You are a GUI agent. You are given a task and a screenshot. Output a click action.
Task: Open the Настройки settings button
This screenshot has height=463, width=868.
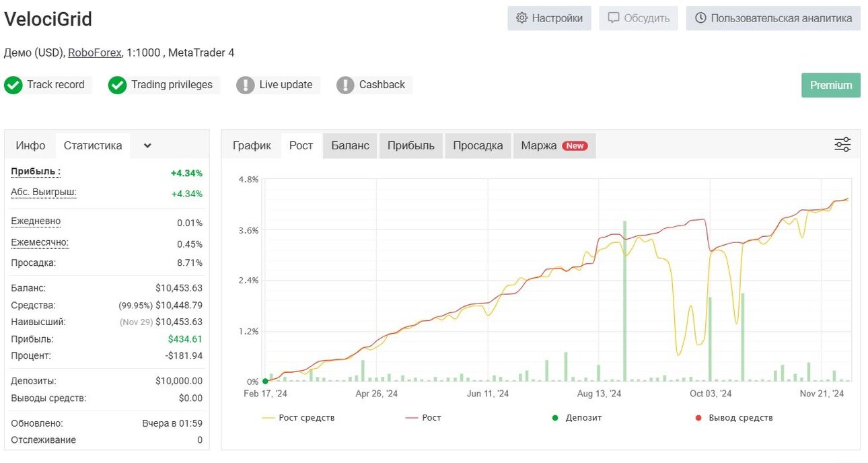[549, 18]
